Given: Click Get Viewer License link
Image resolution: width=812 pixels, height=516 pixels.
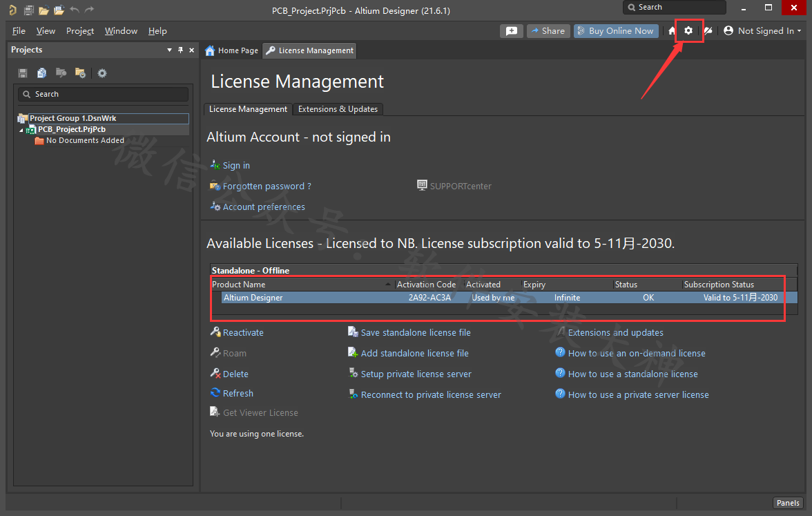Looking at the screenshot, I should tap(260, 413).
